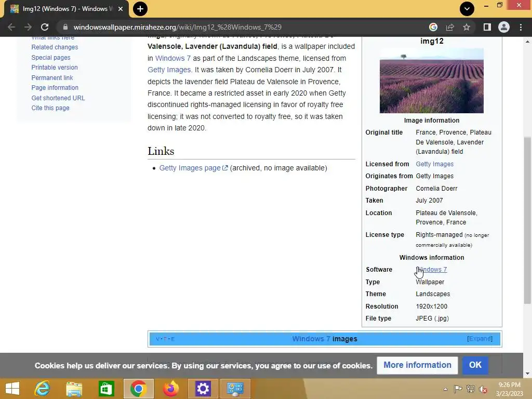Open the tab search dropdown arrow
The image size is (532, 399).
click(467, 9)
